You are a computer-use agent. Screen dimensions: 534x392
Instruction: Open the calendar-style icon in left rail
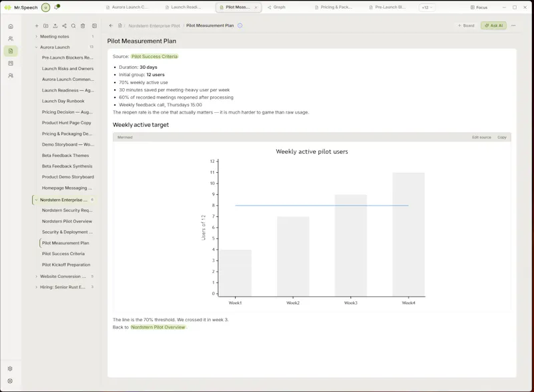[x=11, y=63]
